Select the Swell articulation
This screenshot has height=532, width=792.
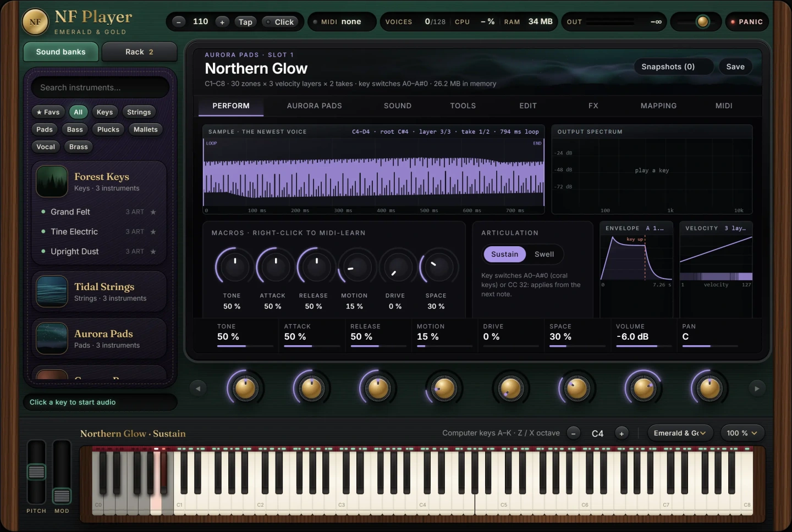click(544, 254)
